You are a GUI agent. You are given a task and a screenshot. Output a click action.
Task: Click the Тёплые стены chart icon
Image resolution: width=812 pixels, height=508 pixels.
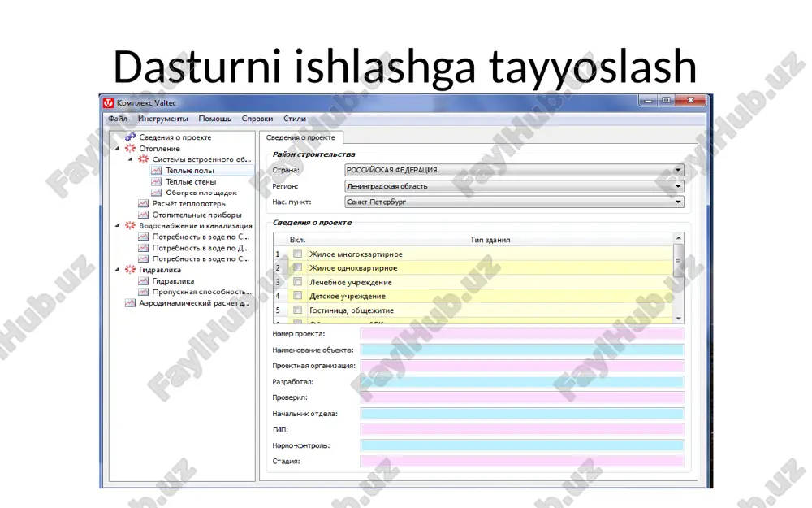pyautogui.click(x=157, y=181)
